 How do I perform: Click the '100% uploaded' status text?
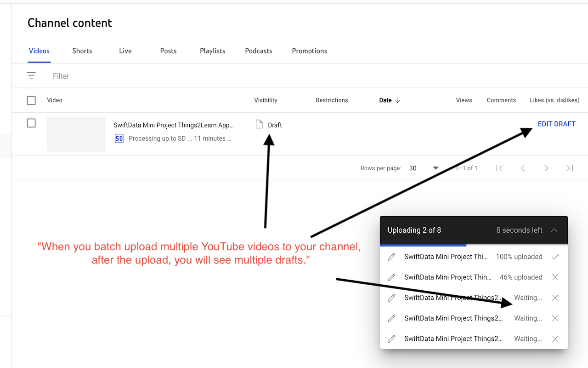tap(519, 257)
